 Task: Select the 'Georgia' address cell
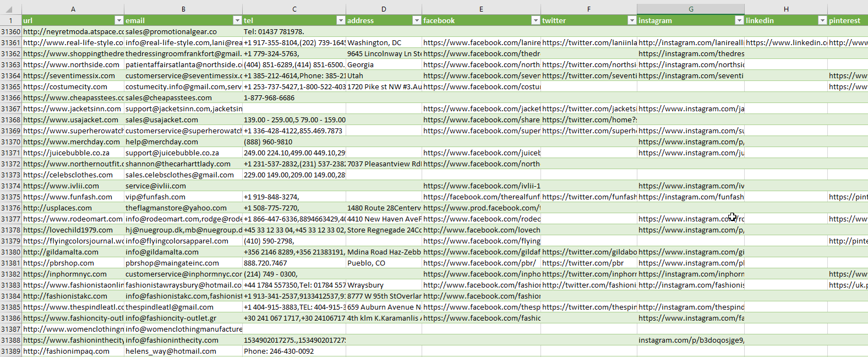(384, 64)
